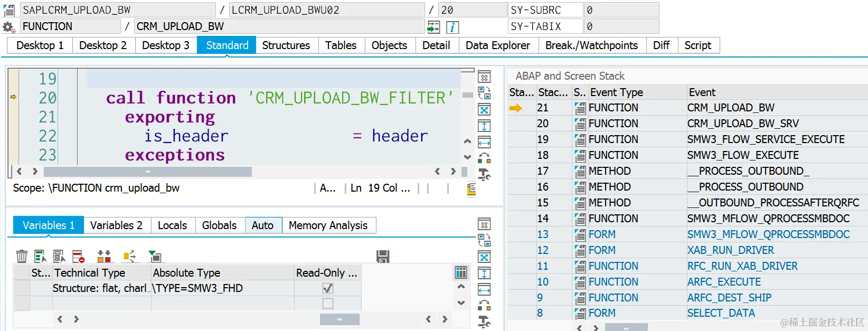
Task: Click the source code vertical scrollbar thumb
Action: (x=467, y=95)
